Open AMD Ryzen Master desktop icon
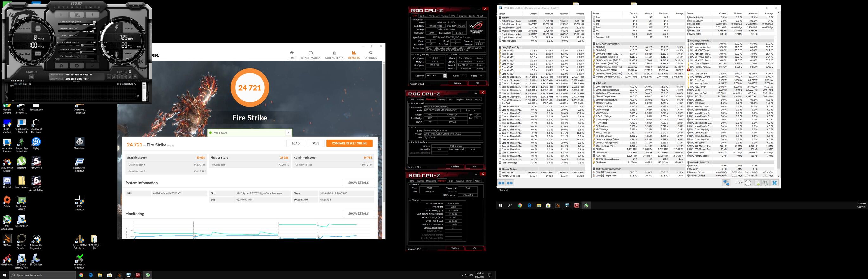Viewport: 868px width, 279px height. click(x=7, y=165)
